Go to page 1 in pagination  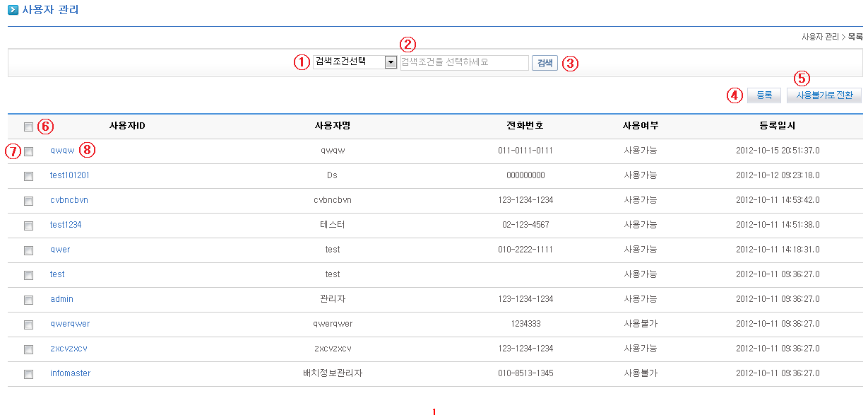pos(434,412)
